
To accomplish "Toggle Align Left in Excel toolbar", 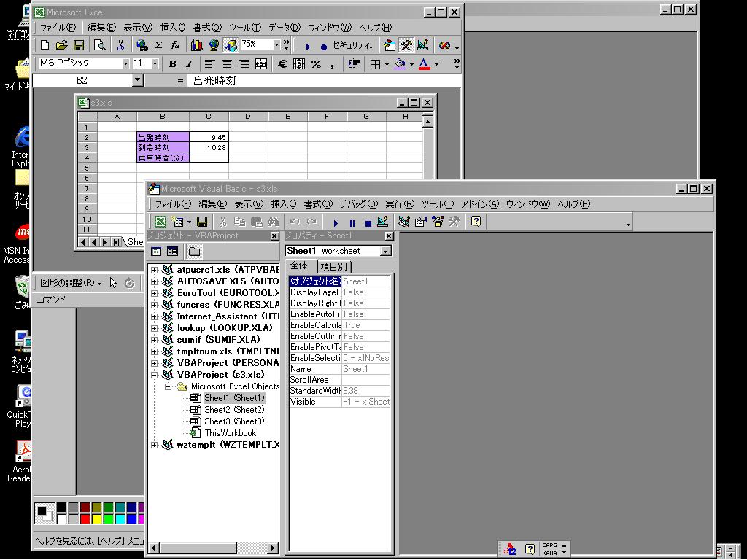I will click(209, 64).
